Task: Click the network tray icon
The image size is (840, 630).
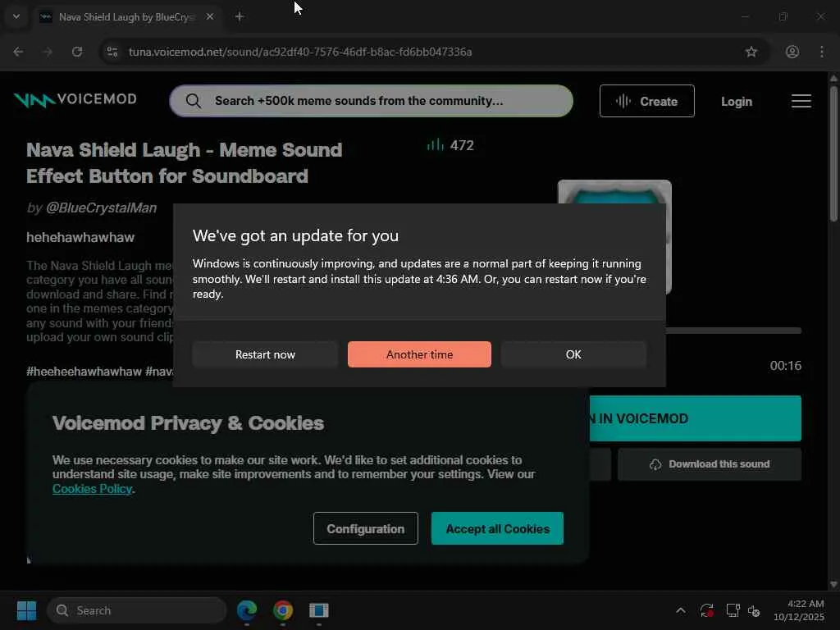Action: coord(733,610)
